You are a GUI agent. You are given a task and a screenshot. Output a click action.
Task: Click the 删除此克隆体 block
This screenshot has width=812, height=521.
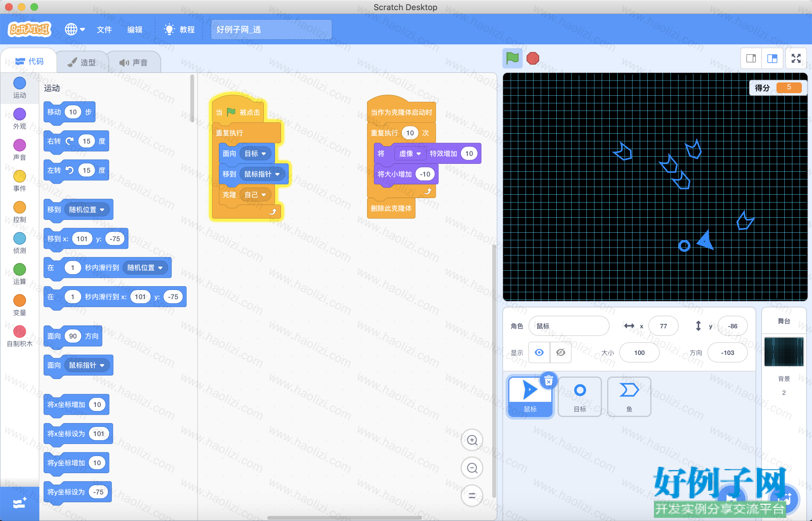[391, 209]
